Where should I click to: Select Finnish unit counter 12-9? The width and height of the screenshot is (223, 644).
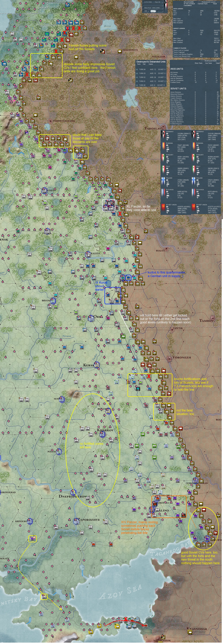[x=53, y=45]
